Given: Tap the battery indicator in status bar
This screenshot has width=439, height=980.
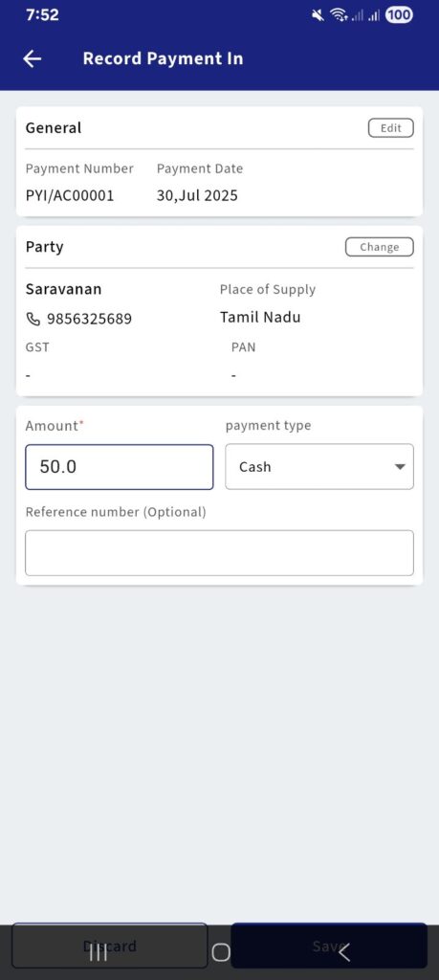Looking at the screenshot, I should click(399, 15).
